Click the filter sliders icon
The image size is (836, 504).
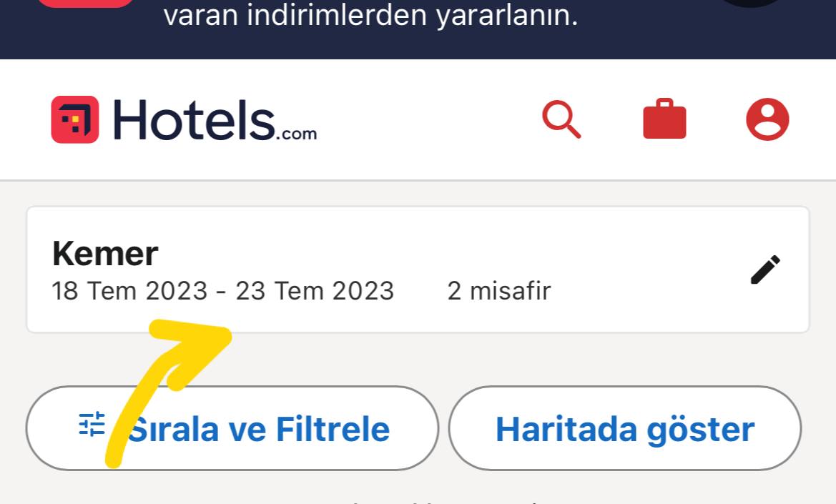[92, 425]
